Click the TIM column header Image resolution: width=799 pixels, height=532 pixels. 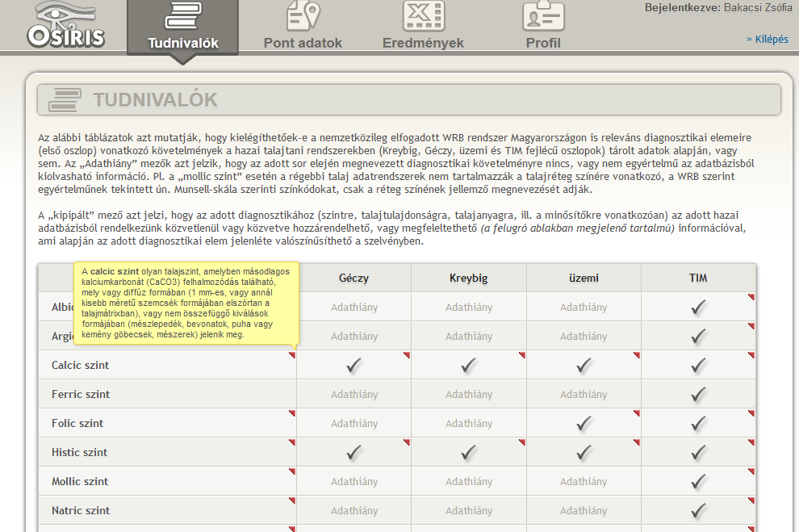698,279
